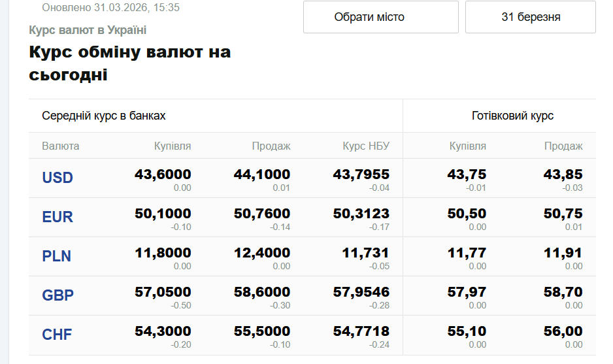The width and height of the screenshot is (613, 364).
Task: Select EUR NBU rate 50,3123
Action: click(x=361, y=214)
